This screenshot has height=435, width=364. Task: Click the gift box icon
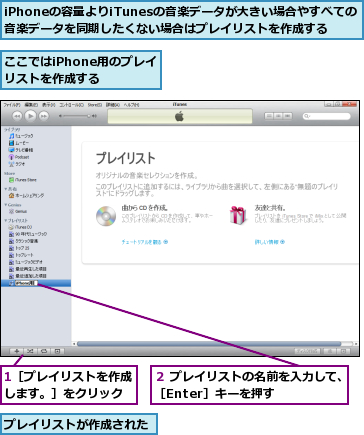(x=238, y=215)
